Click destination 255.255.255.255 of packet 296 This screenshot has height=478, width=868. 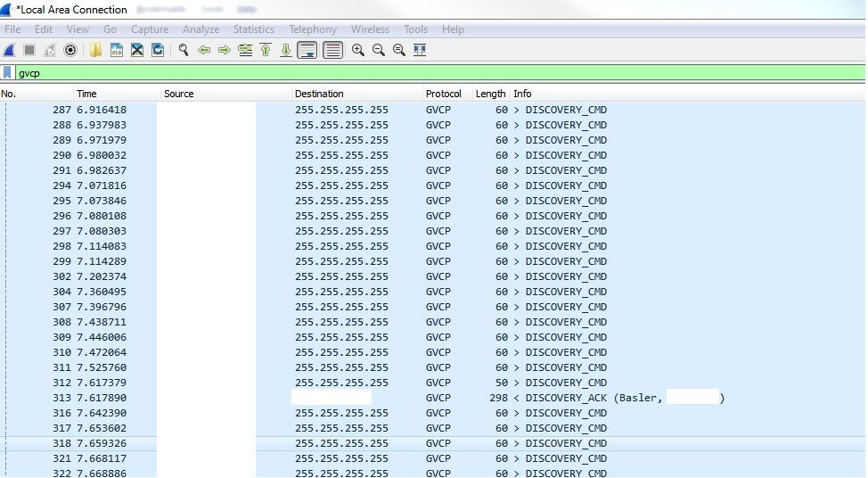(x=341, y=216)
